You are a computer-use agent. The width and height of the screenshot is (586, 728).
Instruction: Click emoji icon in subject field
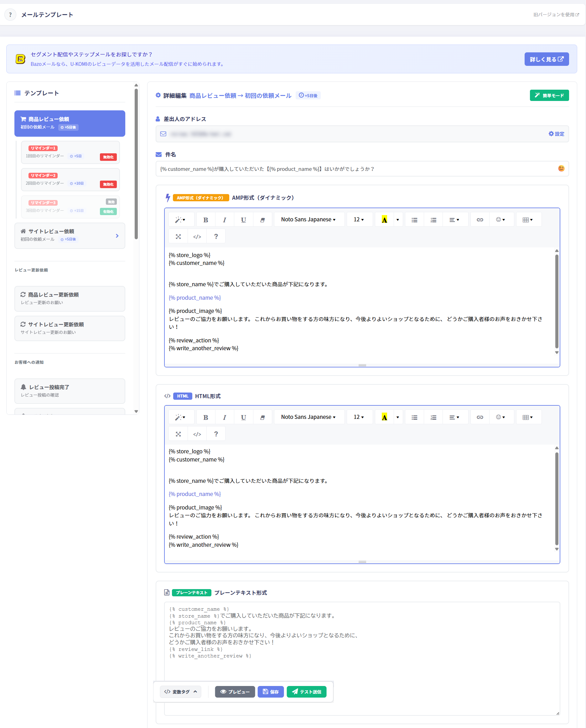[x=561, y=169]
